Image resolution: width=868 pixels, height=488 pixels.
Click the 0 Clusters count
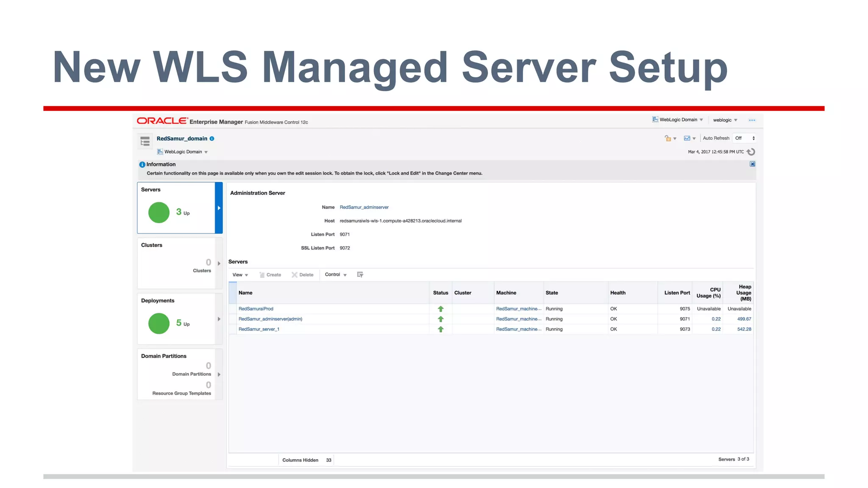tap(208, 263)
